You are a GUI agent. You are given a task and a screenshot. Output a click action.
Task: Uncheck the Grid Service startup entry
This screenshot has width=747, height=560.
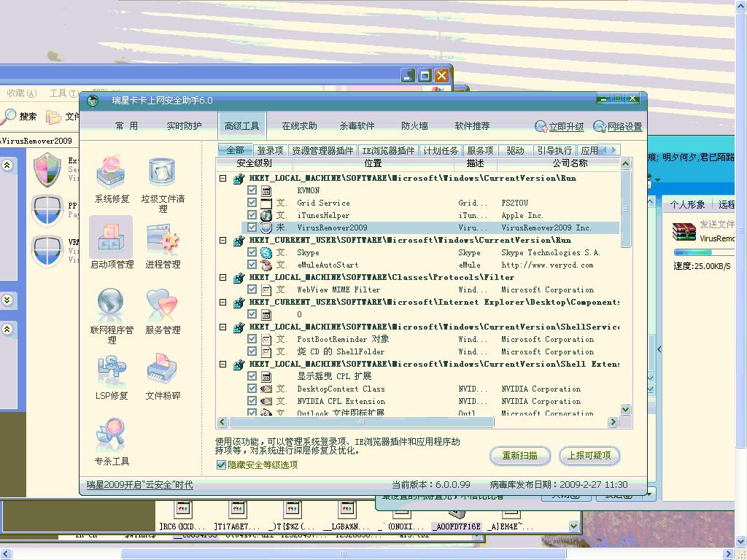[x=252, y=203]
